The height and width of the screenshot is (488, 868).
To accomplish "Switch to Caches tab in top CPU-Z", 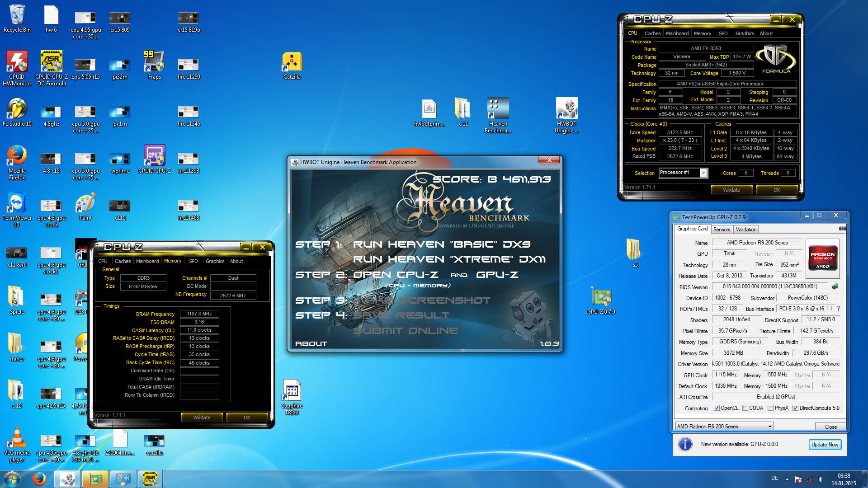I will [x=652, y=33].
